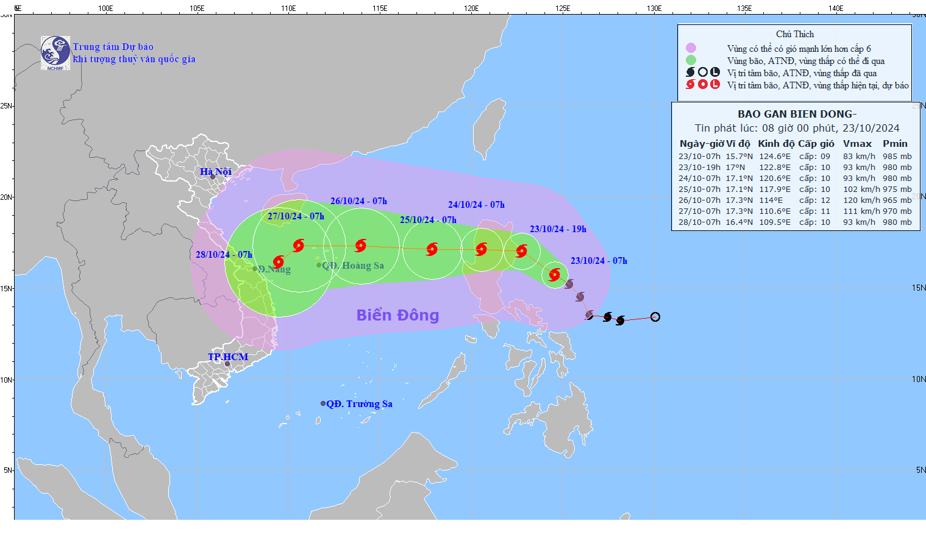Click the 'Chú Thích' legend heading
926x560 pixels.
coord(795,34)
